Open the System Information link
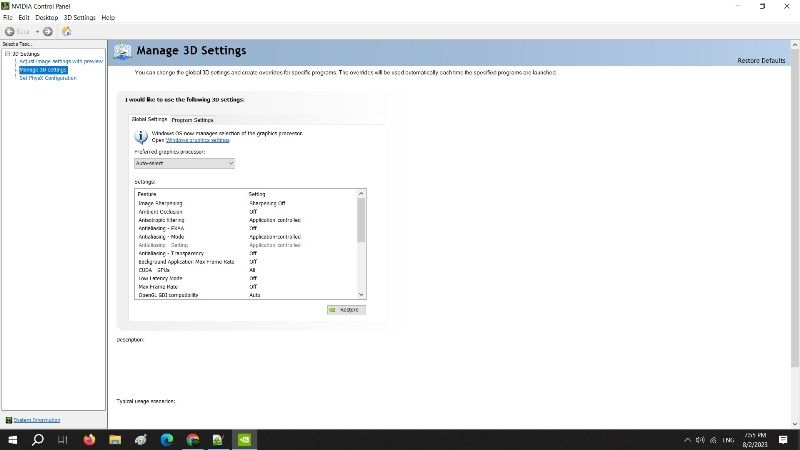The width and height of the screenshot is (800, 450). [x=37, y=420]
